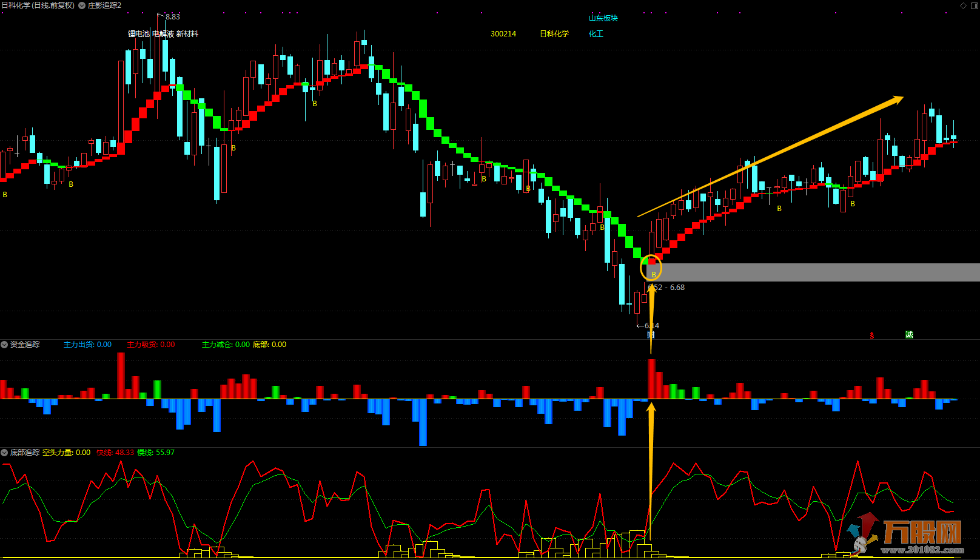
Task: Click the 主力出货: 0.00 value
Action: [87, 345]
